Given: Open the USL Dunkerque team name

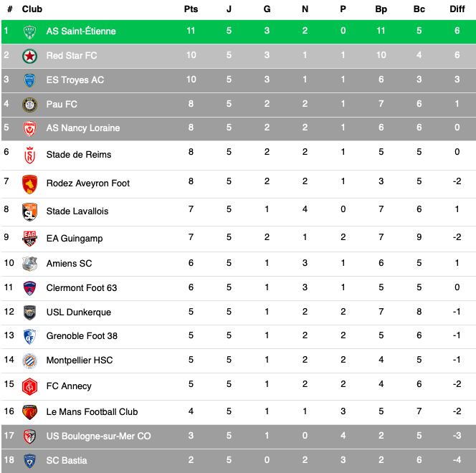Looking at the screenshot, I should point(79,312).
